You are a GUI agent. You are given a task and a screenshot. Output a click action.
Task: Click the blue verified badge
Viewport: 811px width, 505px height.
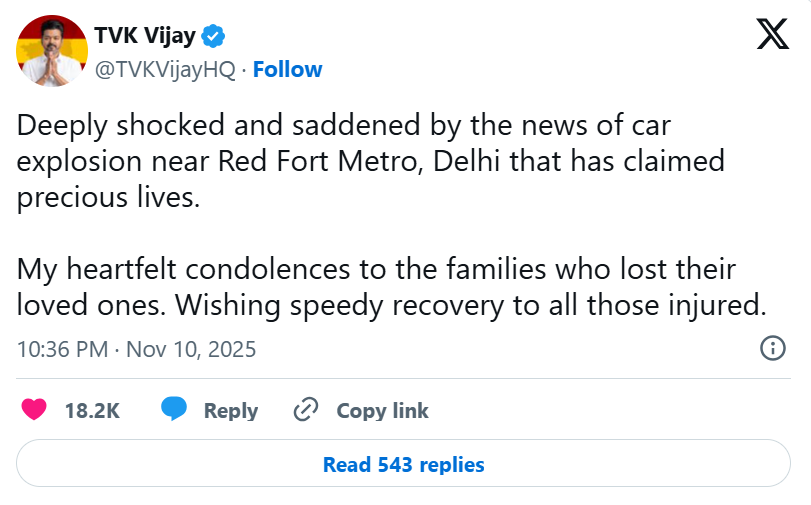coord(214,37)
